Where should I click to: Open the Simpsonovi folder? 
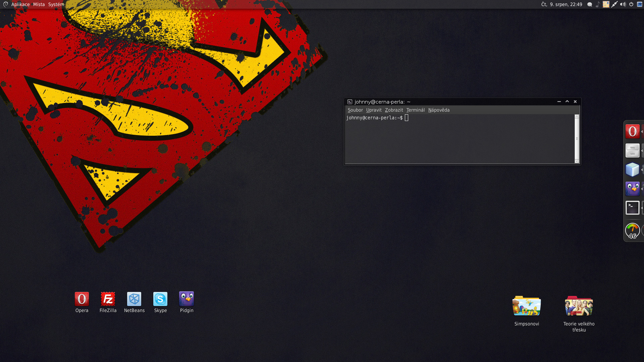(527, 311)
